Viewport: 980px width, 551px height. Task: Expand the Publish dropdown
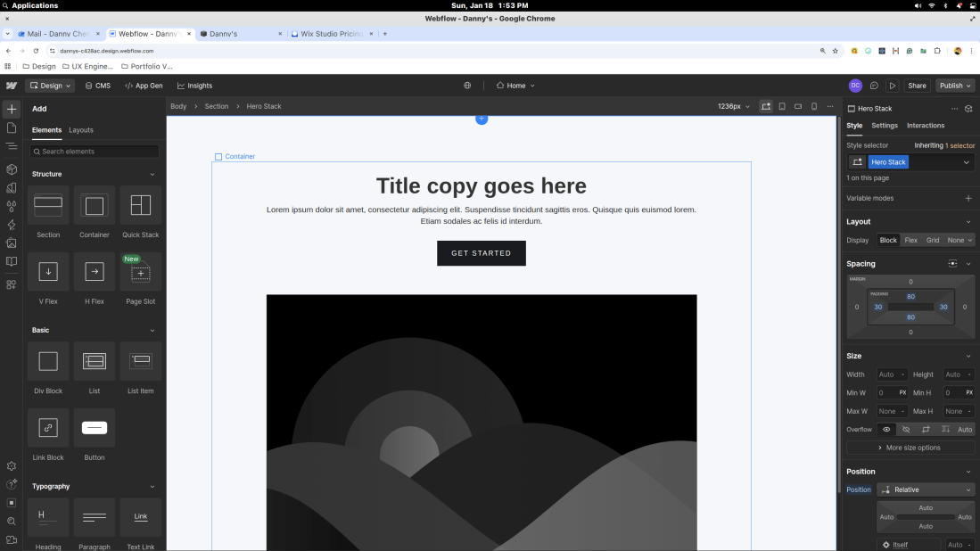(955, 86)
